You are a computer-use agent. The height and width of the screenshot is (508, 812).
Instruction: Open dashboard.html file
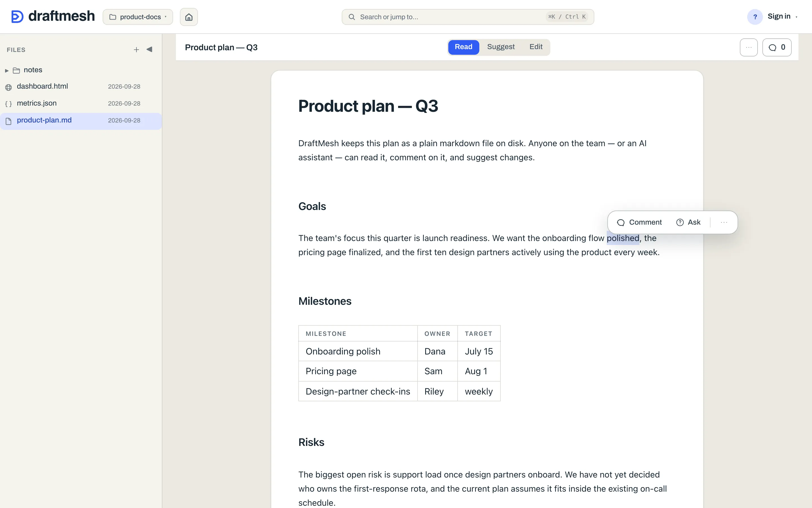(81, 87)
